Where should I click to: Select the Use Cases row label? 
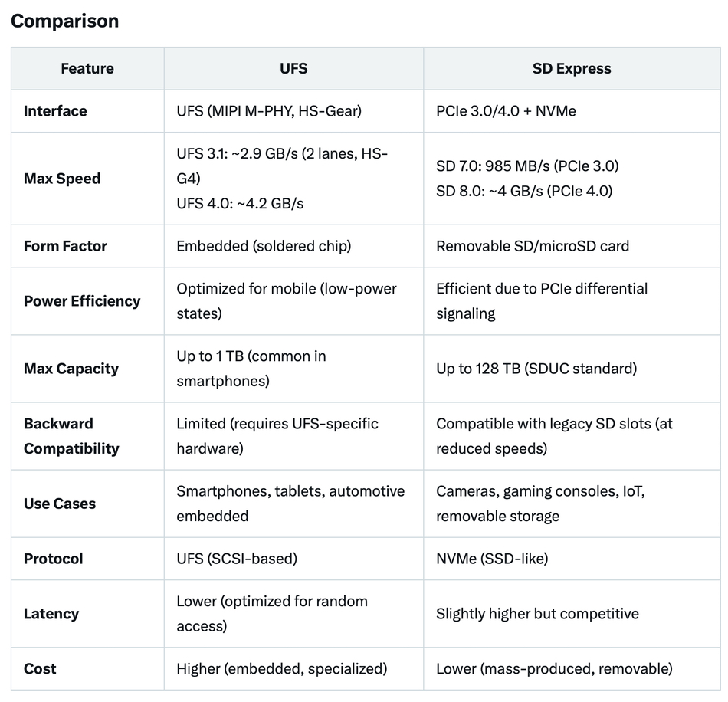60,504
